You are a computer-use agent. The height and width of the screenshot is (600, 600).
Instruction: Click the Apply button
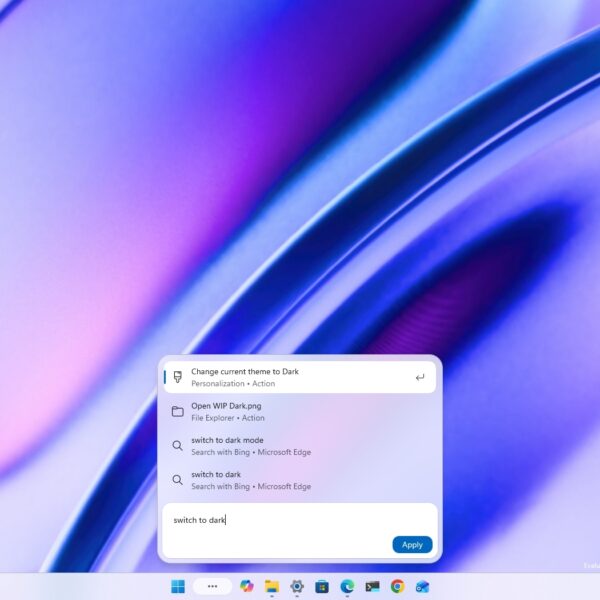tap(412, 545)
